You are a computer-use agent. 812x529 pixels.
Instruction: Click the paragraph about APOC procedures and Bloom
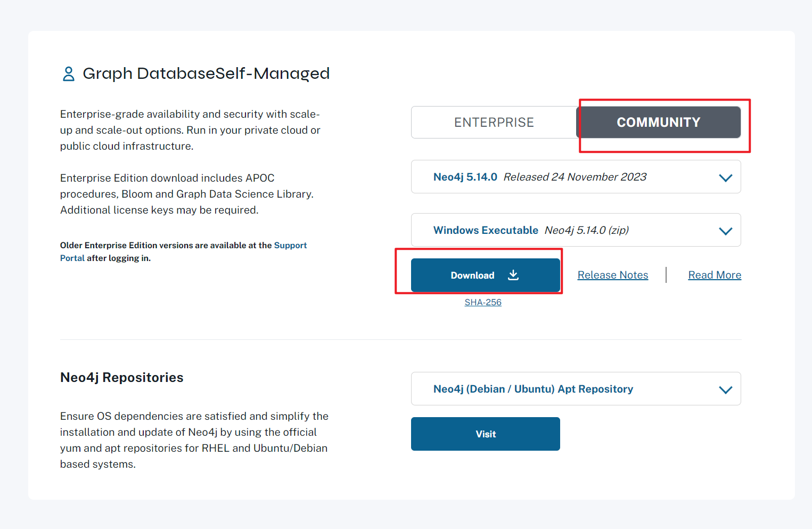187,194
